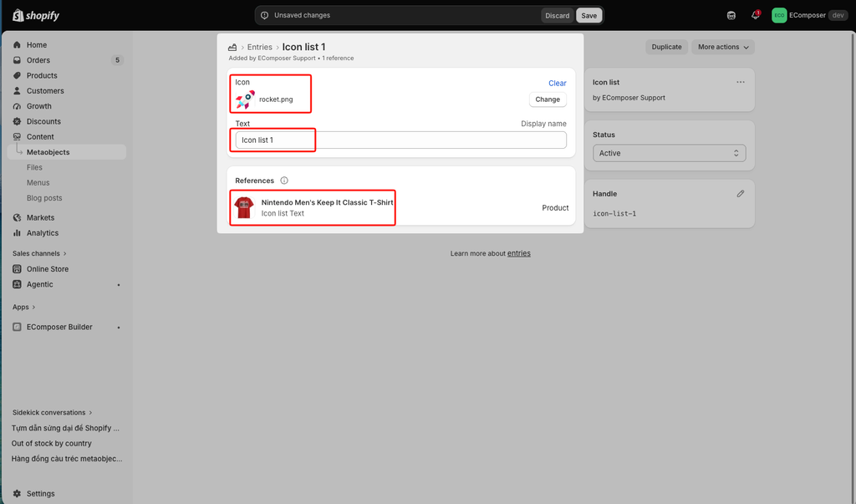Open the Status Active dropdown

point(670,153)
